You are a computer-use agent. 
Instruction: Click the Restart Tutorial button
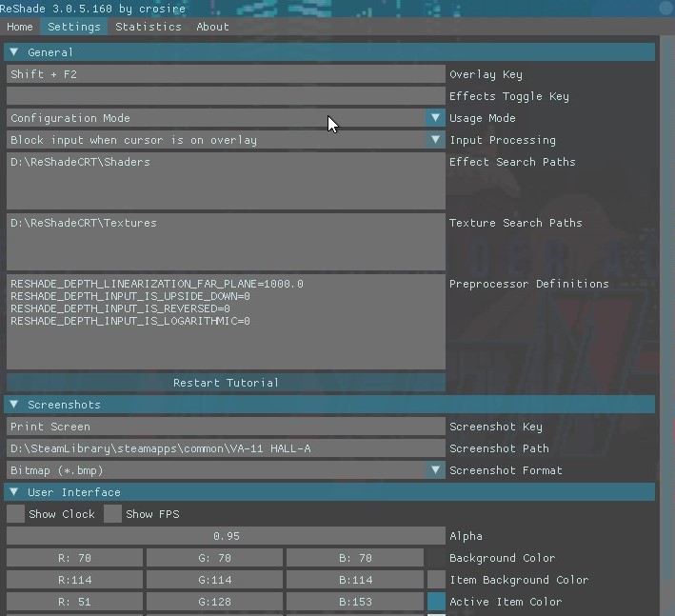pyautogui.click(x=226, y=383)
